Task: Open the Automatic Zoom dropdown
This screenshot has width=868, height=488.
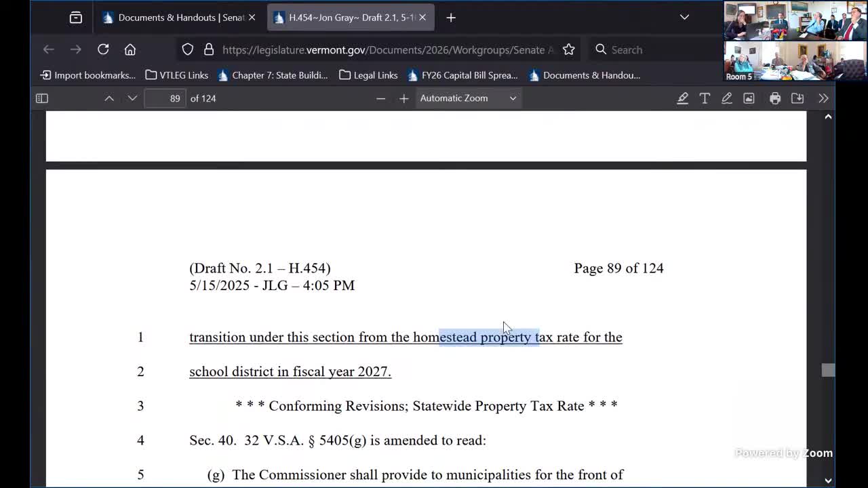Action: pos(468,98)
